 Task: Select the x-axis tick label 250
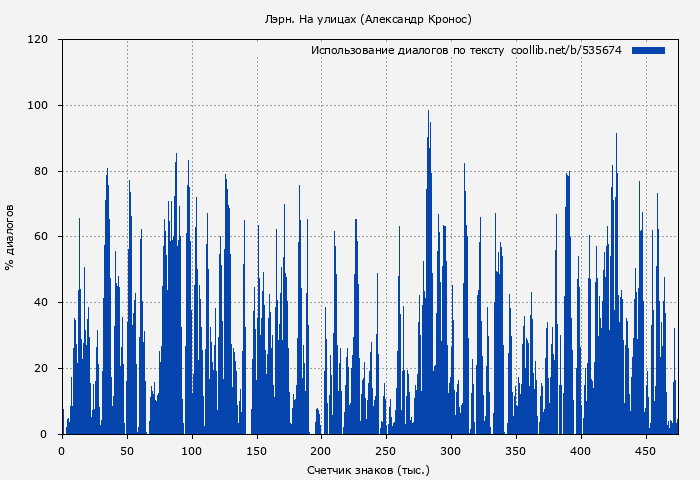pos(386,451)
